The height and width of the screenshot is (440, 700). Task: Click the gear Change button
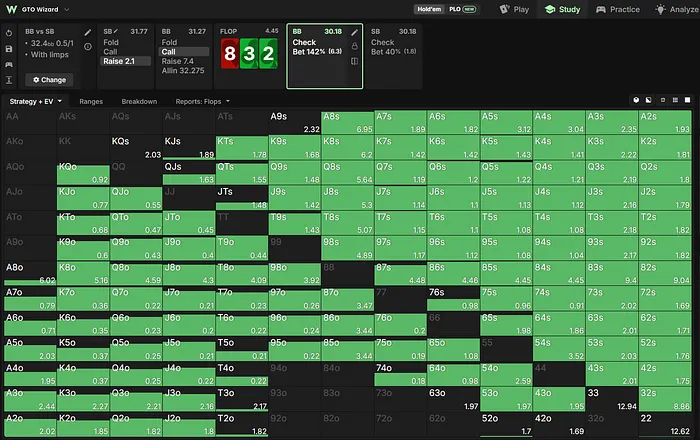50,80
